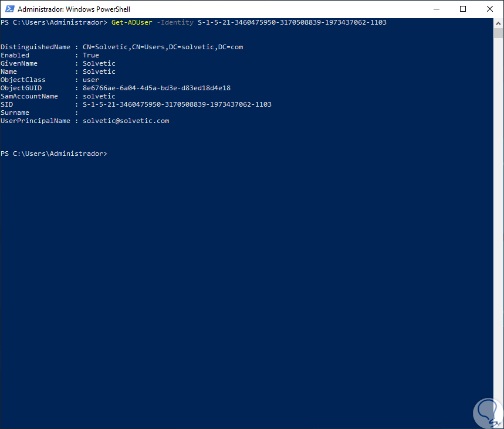Click the vertical scrollbar thumb
Screen dimensions: 504x429
point(498,33)
